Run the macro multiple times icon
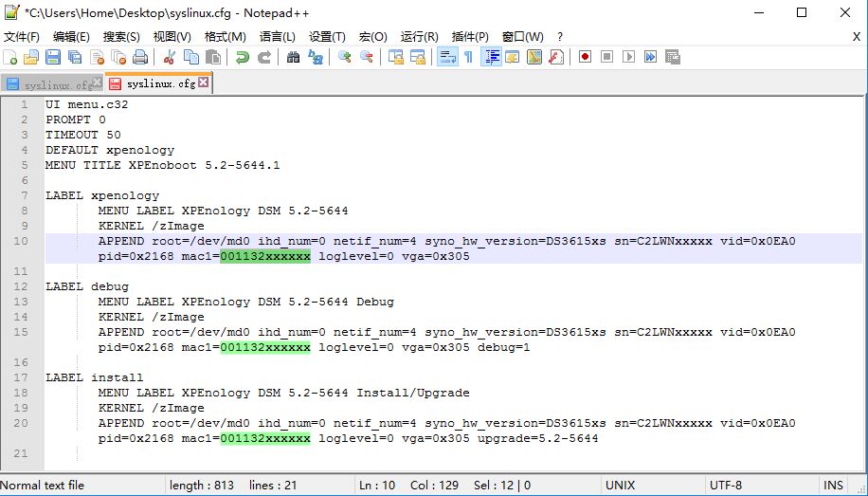868x496 pixels. point(650,57)
